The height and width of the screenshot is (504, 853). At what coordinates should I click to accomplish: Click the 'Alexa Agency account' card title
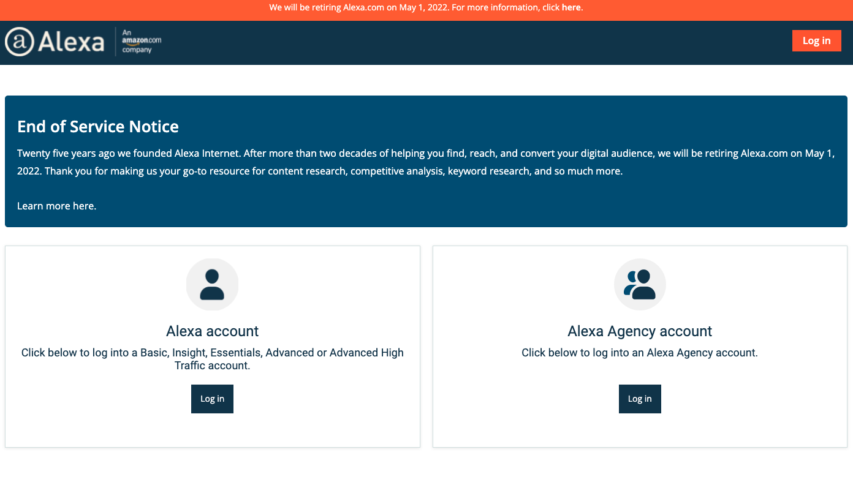point(640,331)
